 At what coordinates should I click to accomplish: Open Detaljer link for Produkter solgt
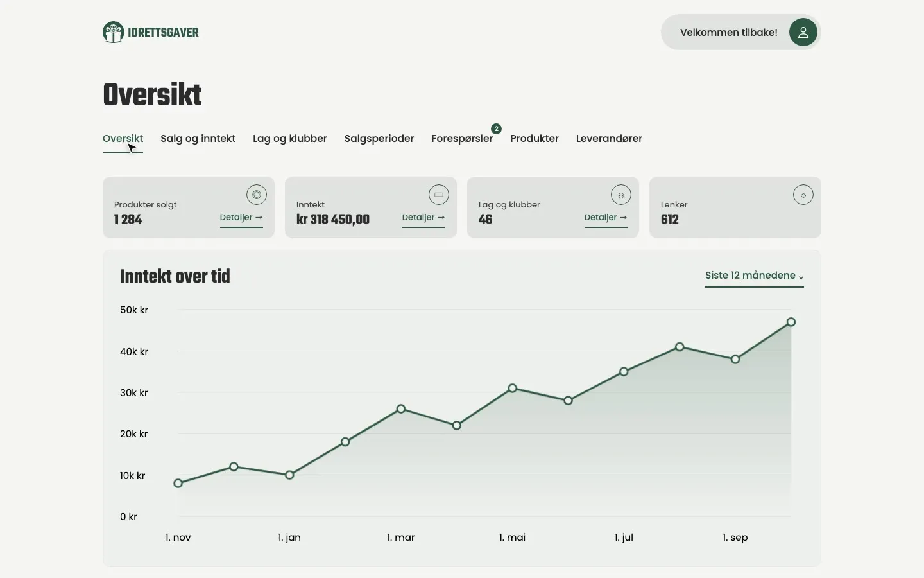click(x=241, y=218)
